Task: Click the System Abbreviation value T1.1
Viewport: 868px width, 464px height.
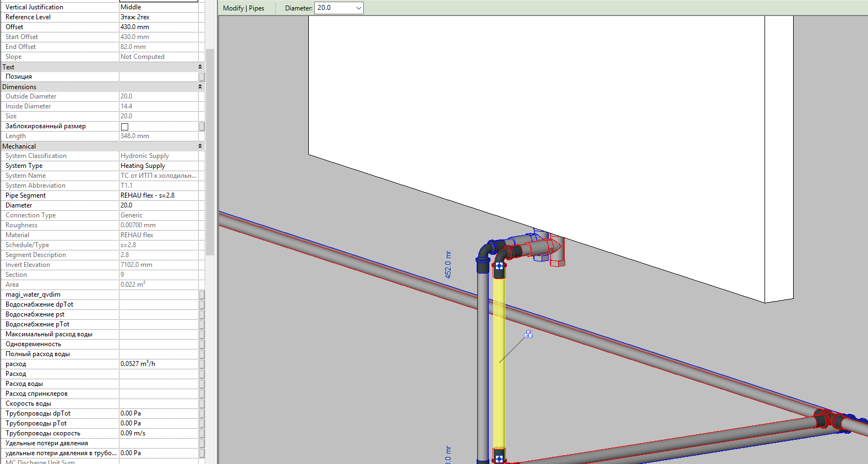Action: pos(159,185)
